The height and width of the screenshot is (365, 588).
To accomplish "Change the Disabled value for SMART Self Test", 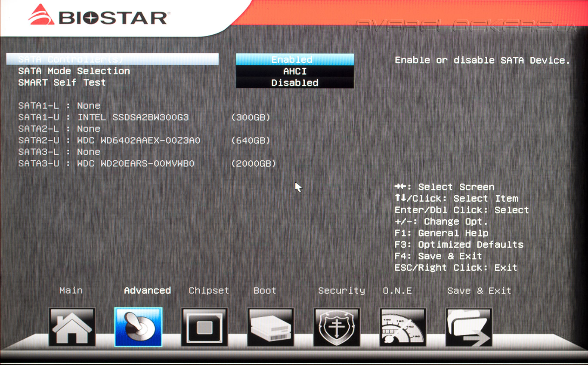I will coord(295,83).
